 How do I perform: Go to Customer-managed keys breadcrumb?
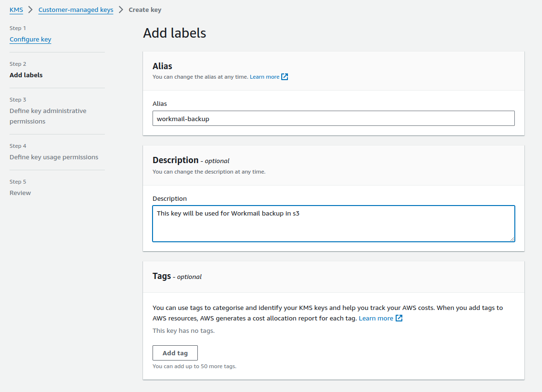76,10
